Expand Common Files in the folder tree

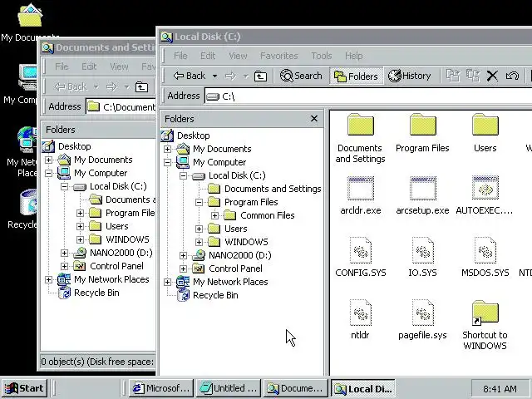coord(214,215)
